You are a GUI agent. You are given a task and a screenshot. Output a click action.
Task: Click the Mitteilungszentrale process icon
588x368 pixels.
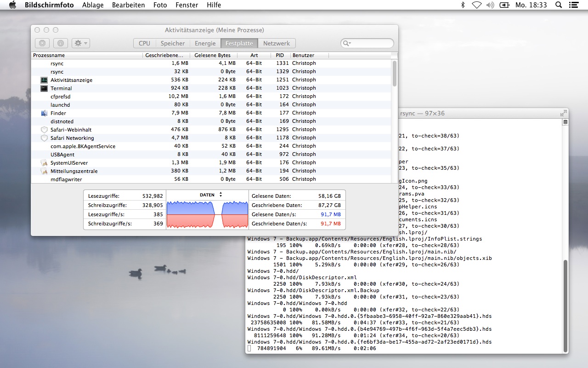click(x=44, y=171)
